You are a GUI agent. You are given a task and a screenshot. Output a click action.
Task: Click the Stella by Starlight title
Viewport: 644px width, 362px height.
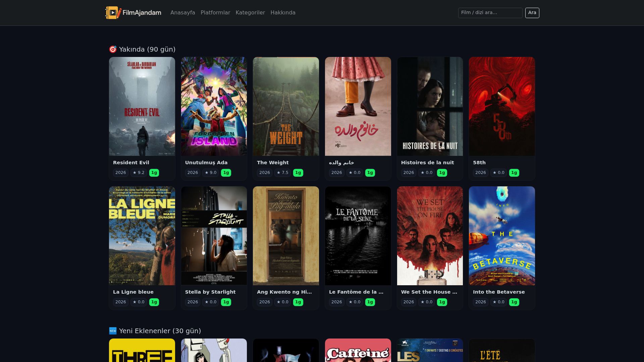click(x=210, y=292)
